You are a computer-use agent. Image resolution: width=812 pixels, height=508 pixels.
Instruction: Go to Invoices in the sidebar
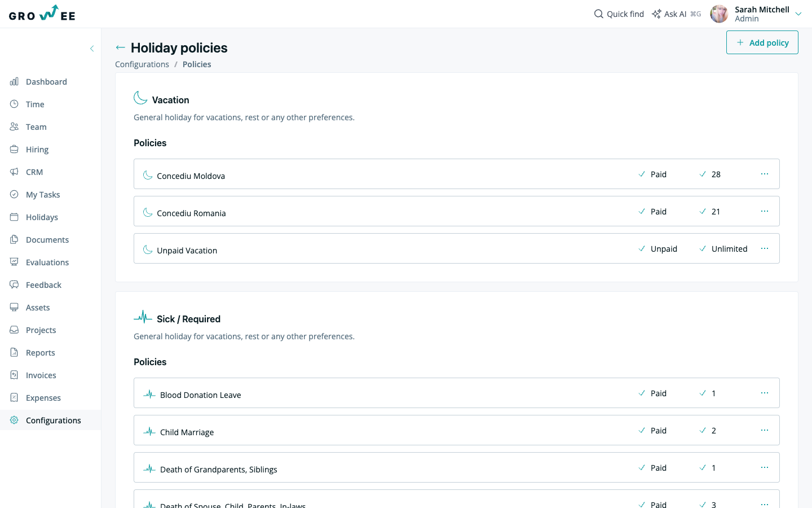pyautogui.click(x=41, y=375)
